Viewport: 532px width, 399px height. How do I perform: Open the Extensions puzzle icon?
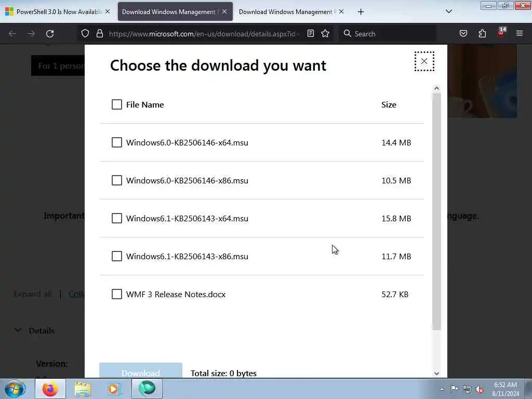pos(482,33)
